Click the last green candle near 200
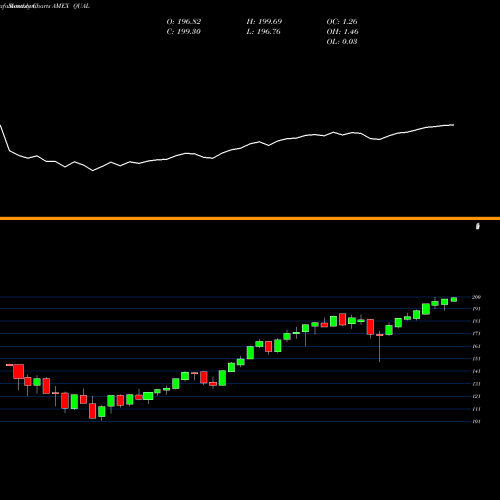500x500 pixels. [x=454, y=299]
